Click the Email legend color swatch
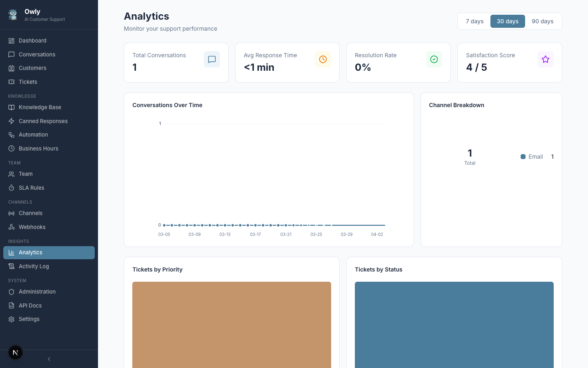 pyautogui.click(x=523, y=157)
